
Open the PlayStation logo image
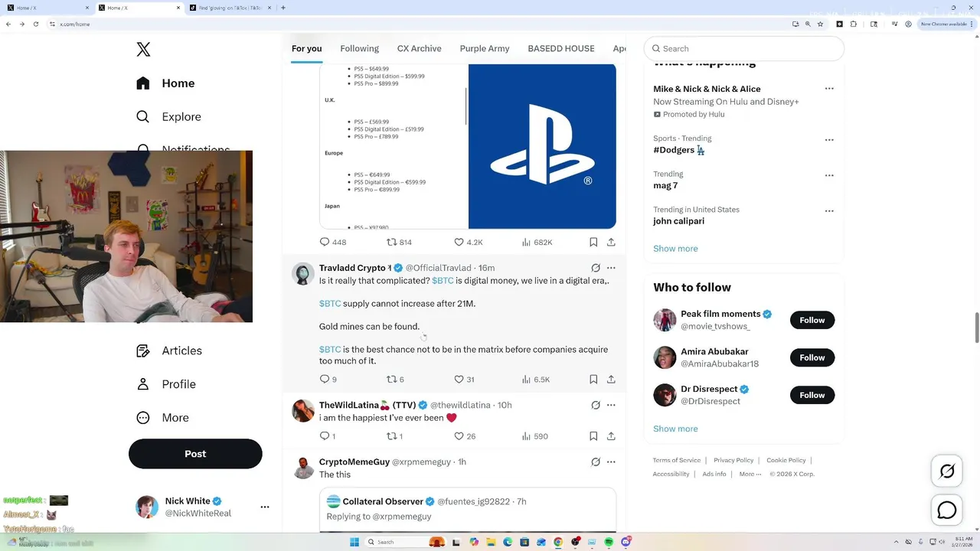point(542,146)
